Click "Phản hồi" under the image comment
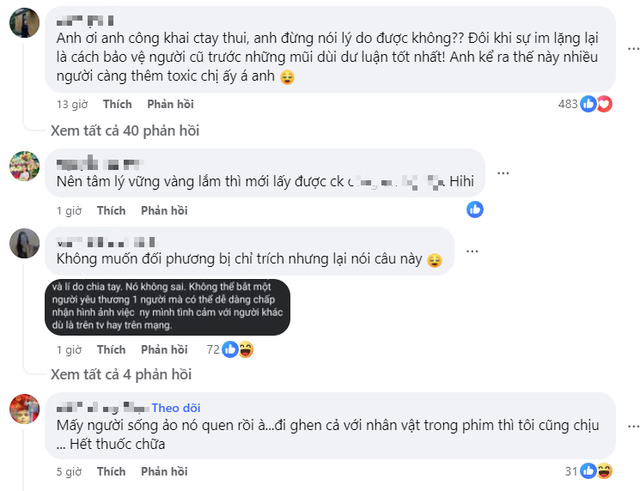Screen dimensions: 640x491 [x=163, y=350]
